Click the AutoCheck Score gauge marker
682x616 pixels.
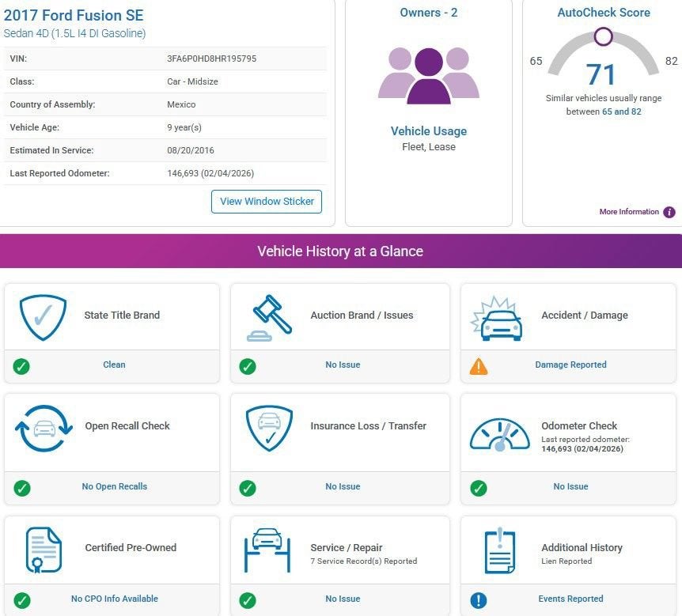[x=603, y=36]
